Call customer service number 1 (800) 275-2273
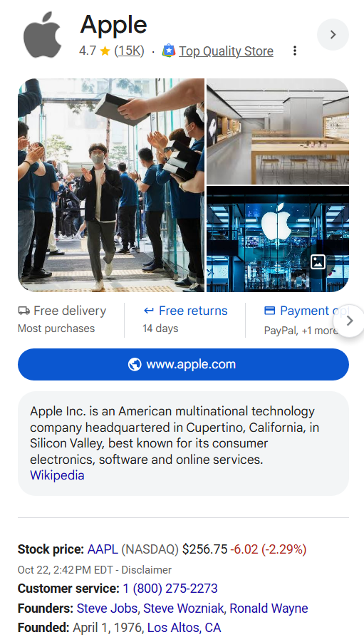The height and width of the screenshot is (637, 364). [170, 589]
